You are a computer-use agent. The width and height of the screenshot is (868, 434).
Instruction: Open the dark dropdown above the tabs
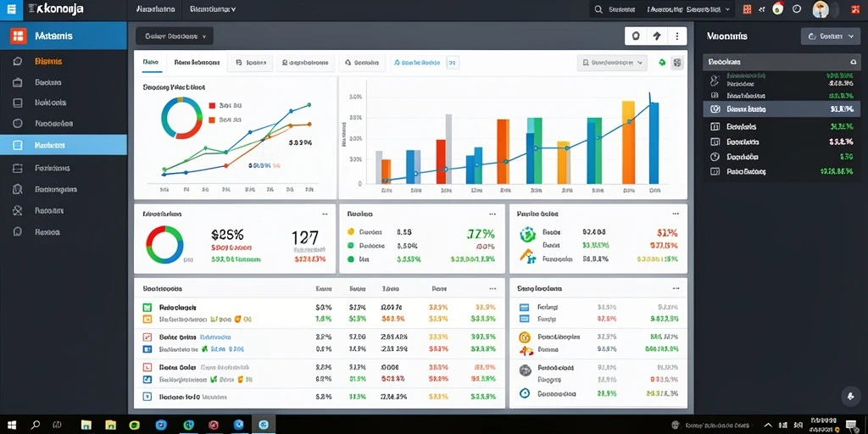point(175,36)
